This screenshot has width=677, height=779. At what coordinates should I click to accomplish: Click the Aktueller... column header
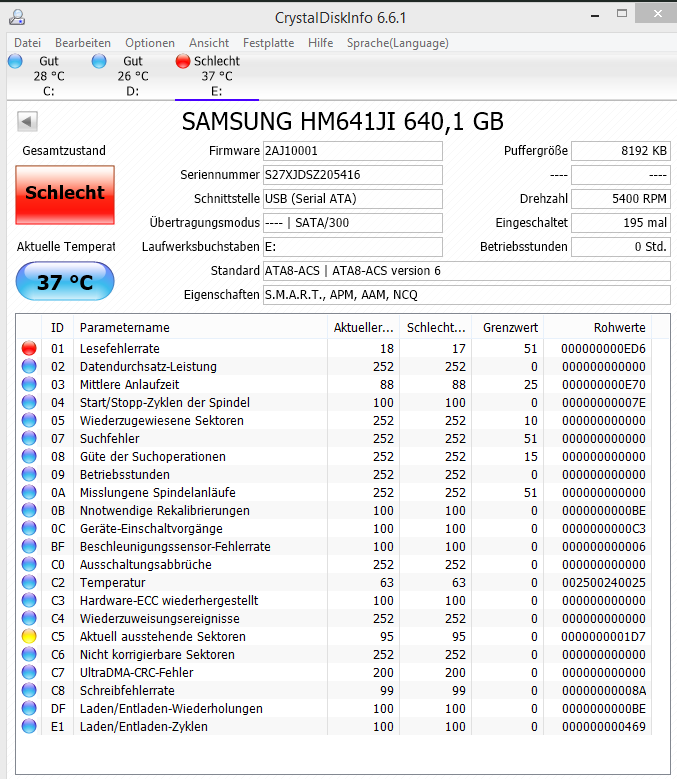[364, 327]
